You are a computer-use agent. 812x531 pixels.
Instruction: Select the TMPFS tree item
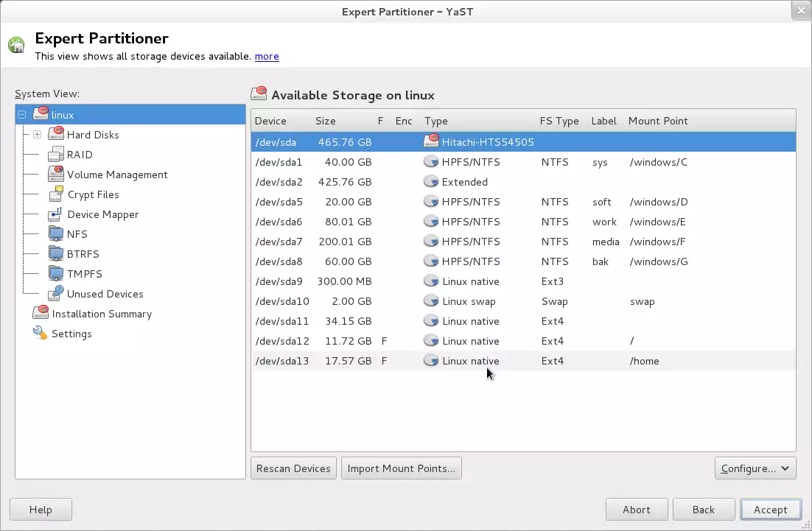point(84,274)
